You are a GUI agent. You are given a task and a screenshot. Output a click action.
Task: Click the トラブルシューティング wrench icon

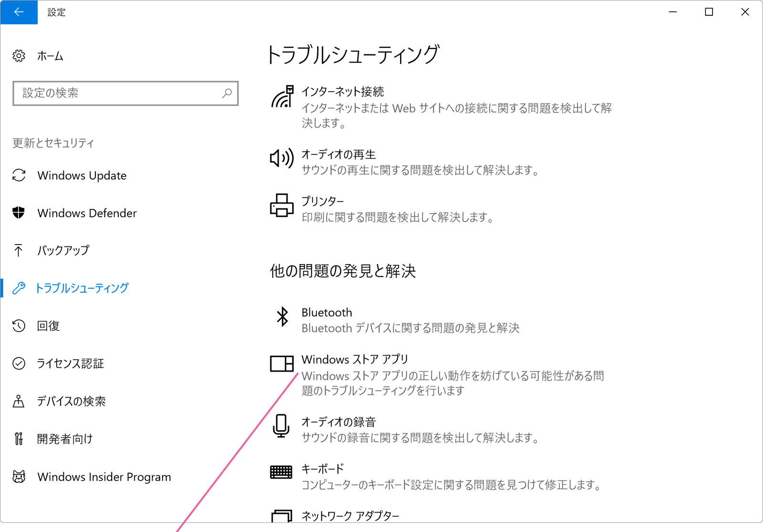(19, 288)
